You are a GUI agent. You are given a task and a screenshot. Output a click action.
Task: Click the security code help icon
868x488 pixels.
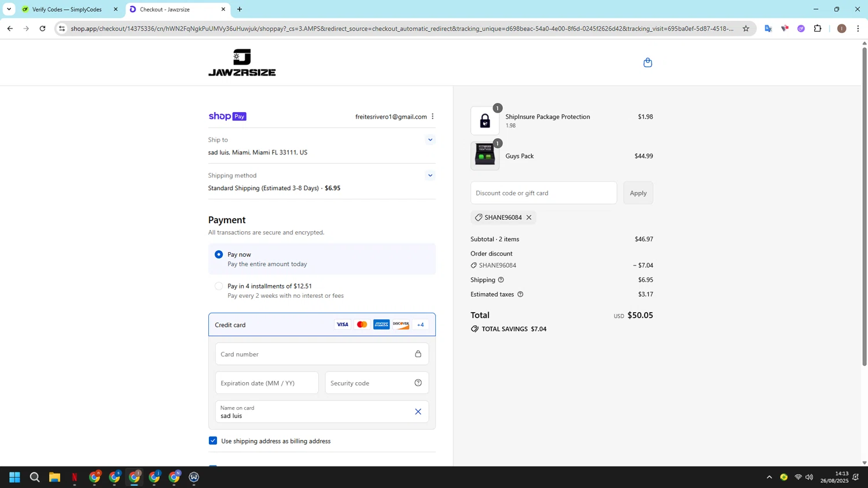click(418, 383)
